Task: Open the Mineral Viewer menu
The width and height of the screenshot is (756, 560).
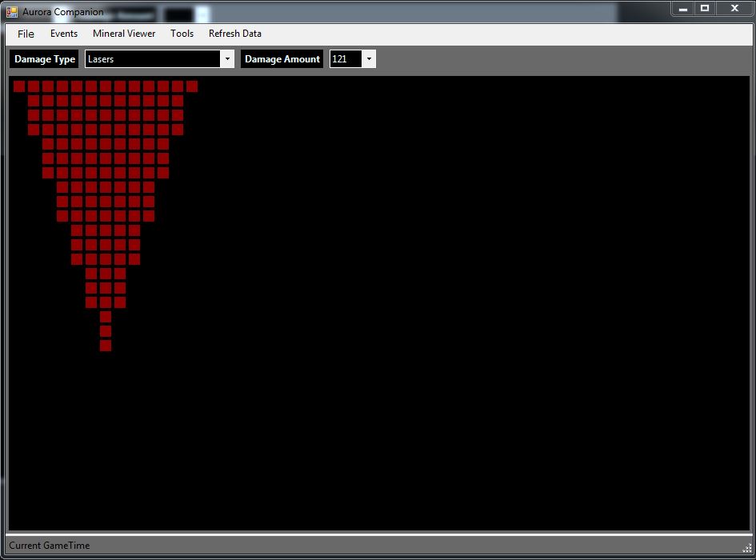Action: [124, 34]
